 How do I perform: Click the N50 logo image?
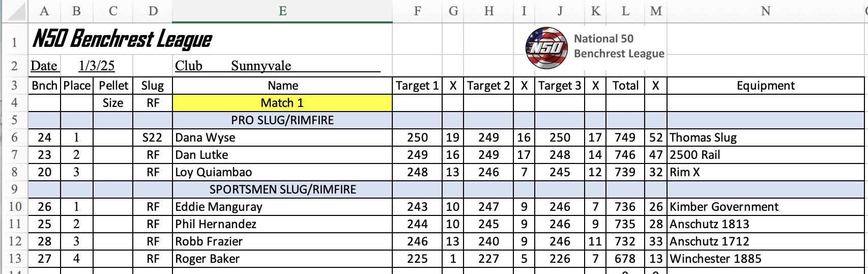pos(546,48)
